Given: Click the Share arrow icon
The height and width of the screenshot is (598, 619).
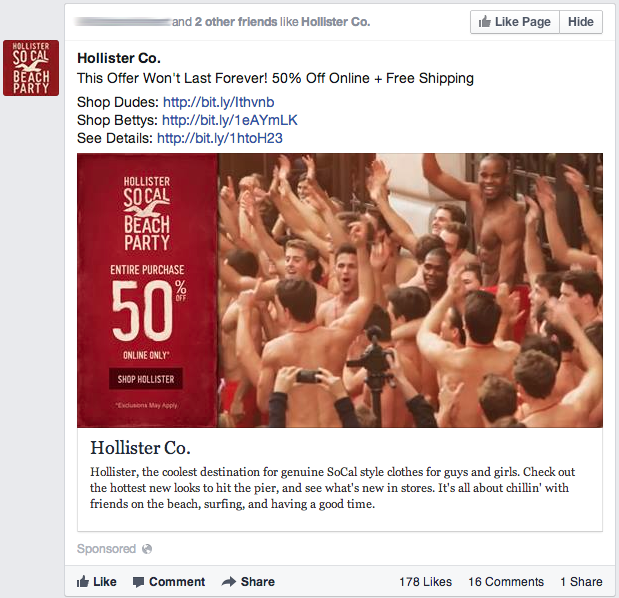Looking at the screenshot, I should (x=229, y=581).
